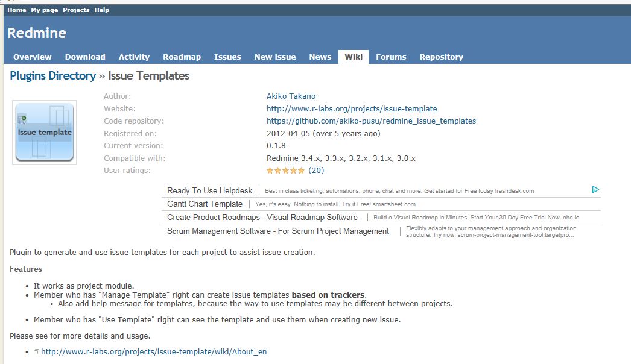631x364 pixels.
Task: Switch to the Repository tab
Action: (441, 57)
